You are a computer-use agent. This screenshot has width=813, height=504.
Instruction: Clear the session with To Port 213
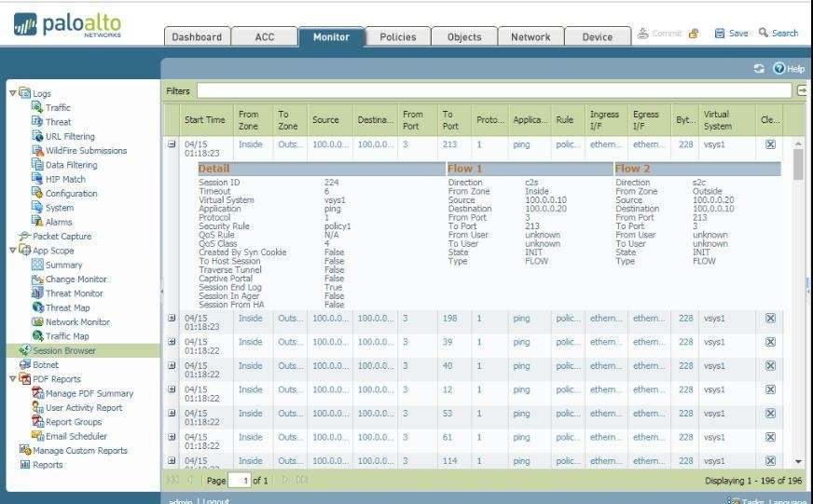click(770, 144)
